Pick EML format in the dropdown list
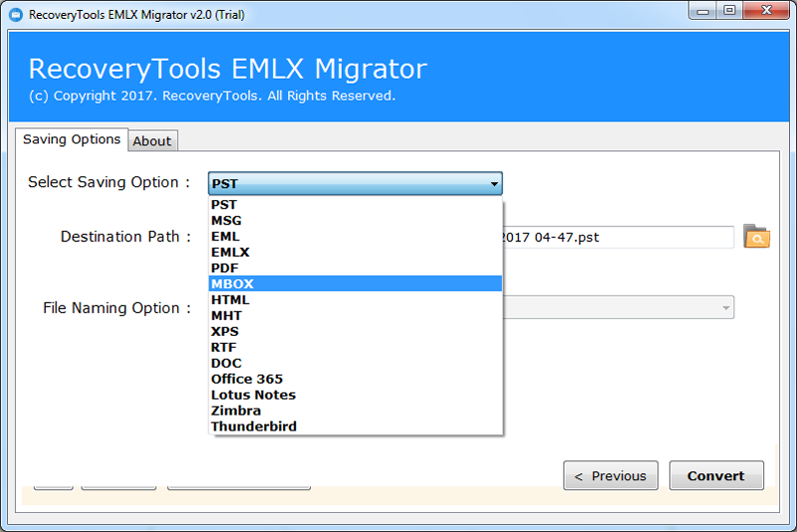The height and width of the screenshot is (532, 797). click(x=356, y=236)
